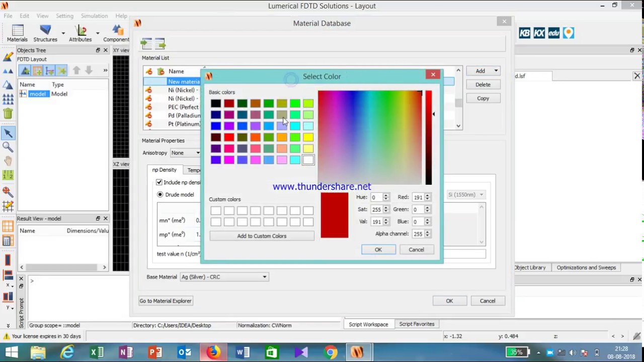This screenshot has height=362, width=644.
Task: Click the Windows Start button
Action: 11,352
